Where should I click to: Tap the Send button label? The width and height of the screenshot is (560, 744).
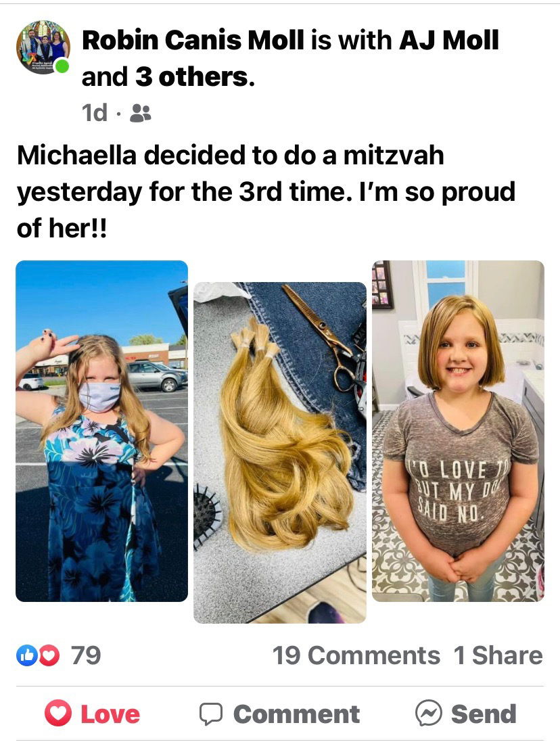coord(484,714)
